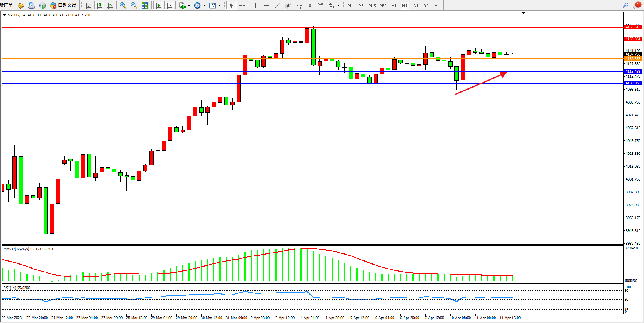Select the horizontal line drawing tool
The height and width of the screenshot is (323, 644).
click(266, 5)
